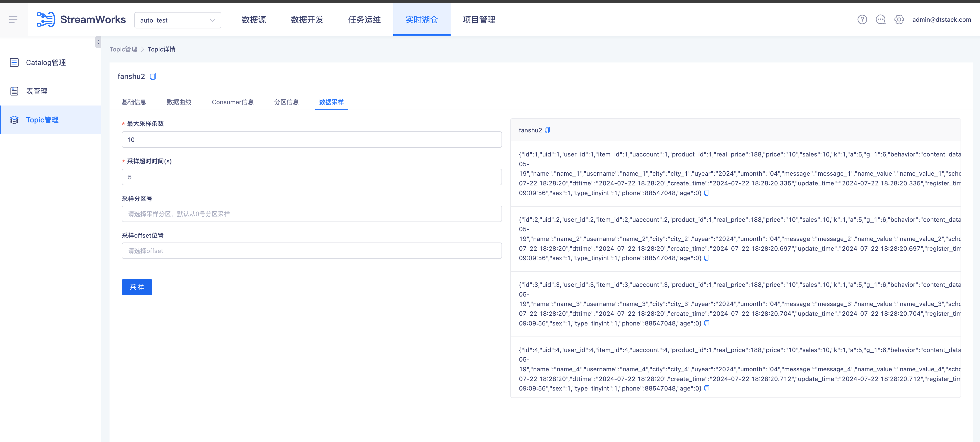Collapse the left sidebar with the arrow handle
This screenshot has height=442, width=980.
(98, 42)
